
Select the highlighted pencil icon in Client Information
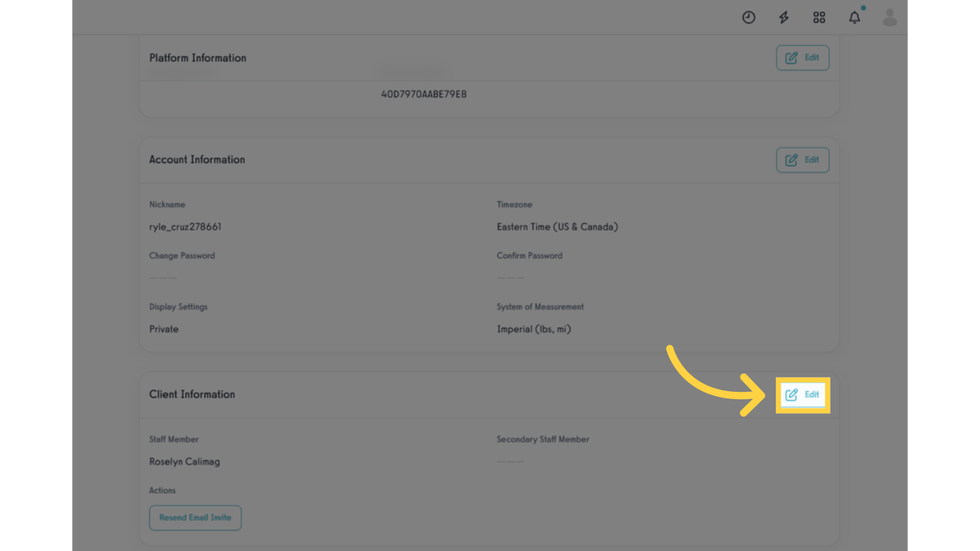pos(792,394)
